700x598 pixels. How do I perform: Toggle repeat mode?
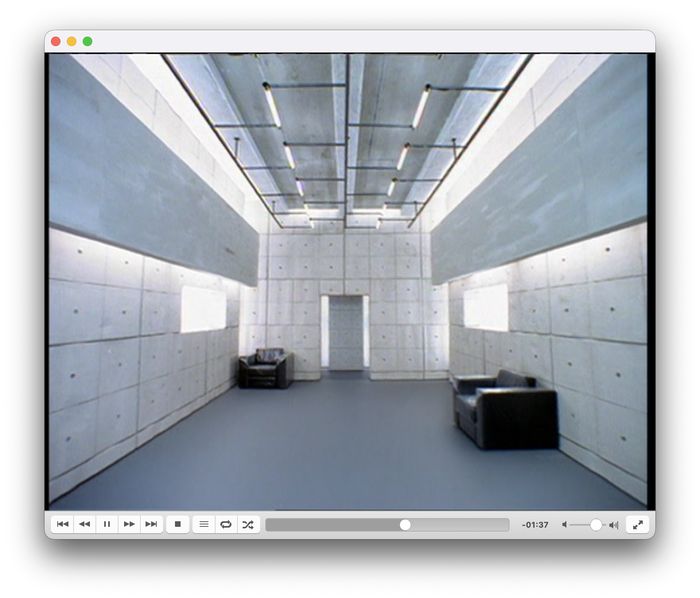(226, 524)
